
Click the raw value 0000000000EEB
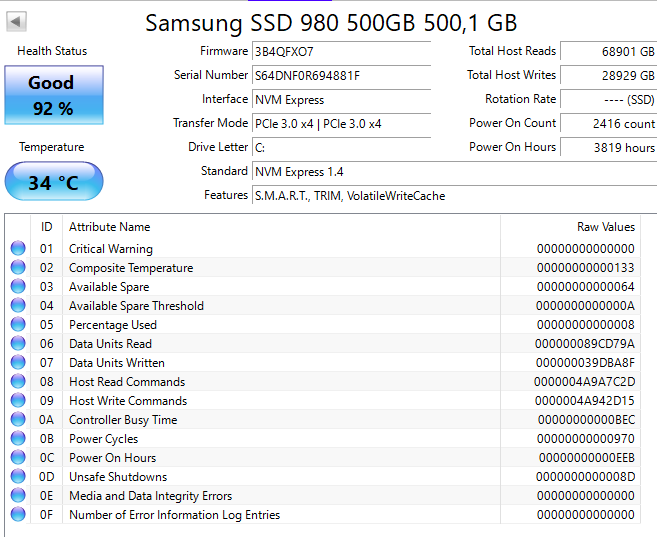tap(587, 458)
